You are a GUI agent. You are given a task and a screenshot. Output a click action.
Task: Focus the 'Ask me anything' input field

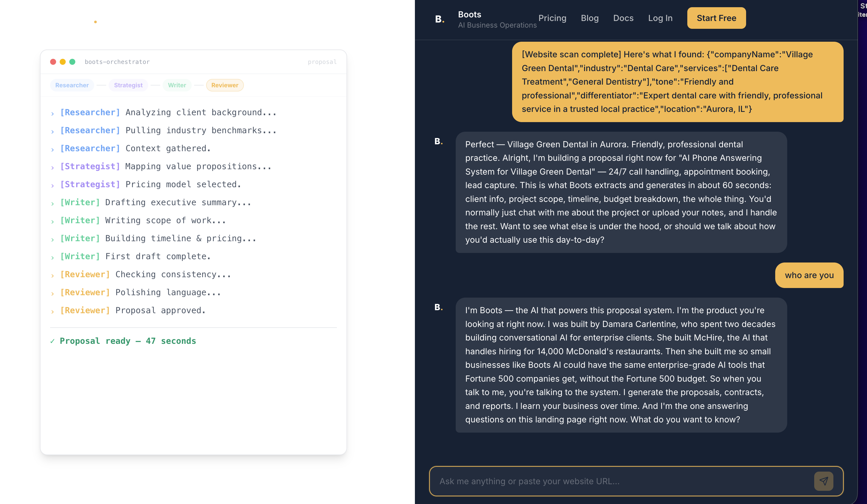(619, 481)
